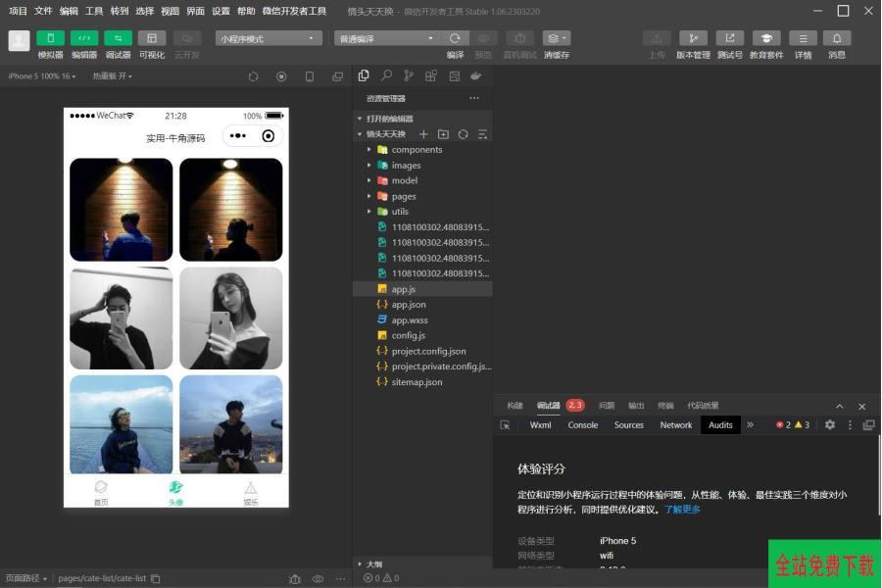Click the 了解更多 link
The image size is (882, 588).
coord(682,510)
